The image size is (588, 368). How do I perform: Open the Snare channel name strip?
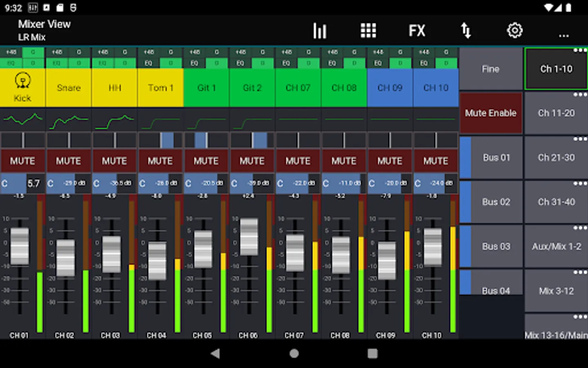69,88
